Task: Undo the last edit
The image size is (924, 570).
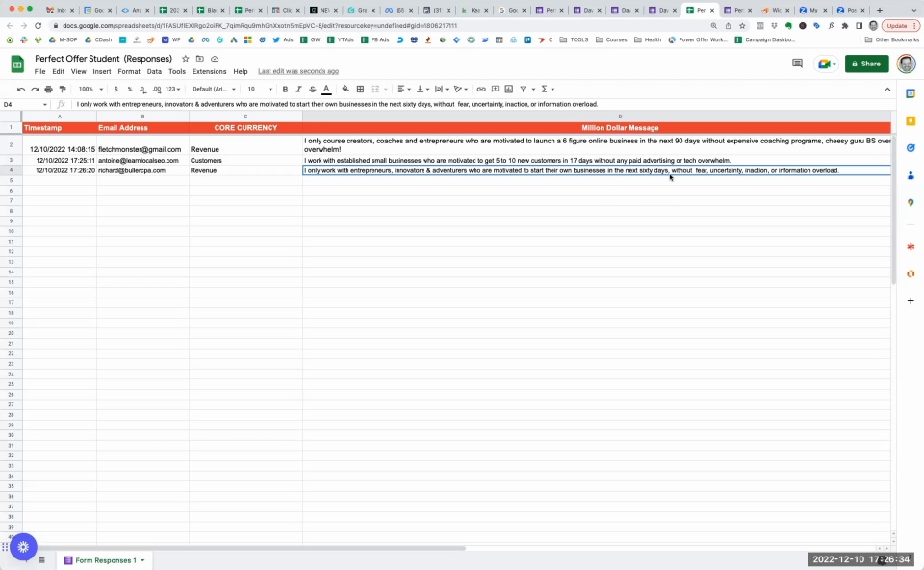Action: pyautogui.click(x=21, y=89)
